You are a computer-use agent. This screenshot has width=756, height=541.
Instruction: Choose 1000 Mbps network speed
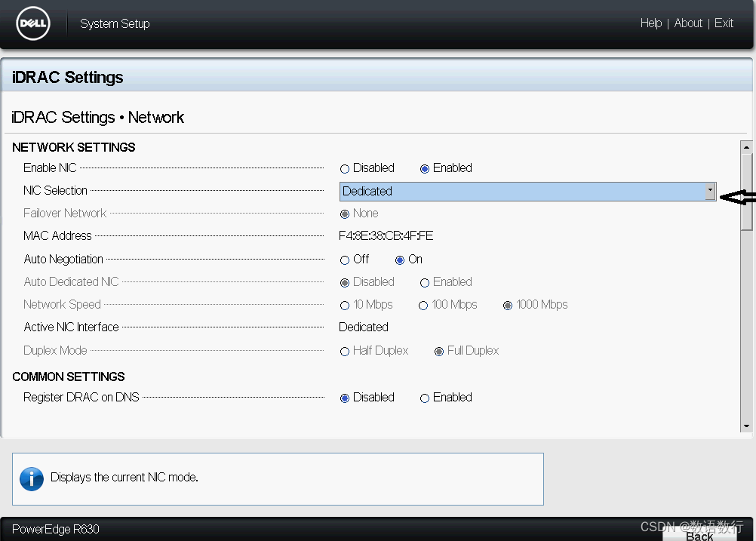tap(507, 306)
